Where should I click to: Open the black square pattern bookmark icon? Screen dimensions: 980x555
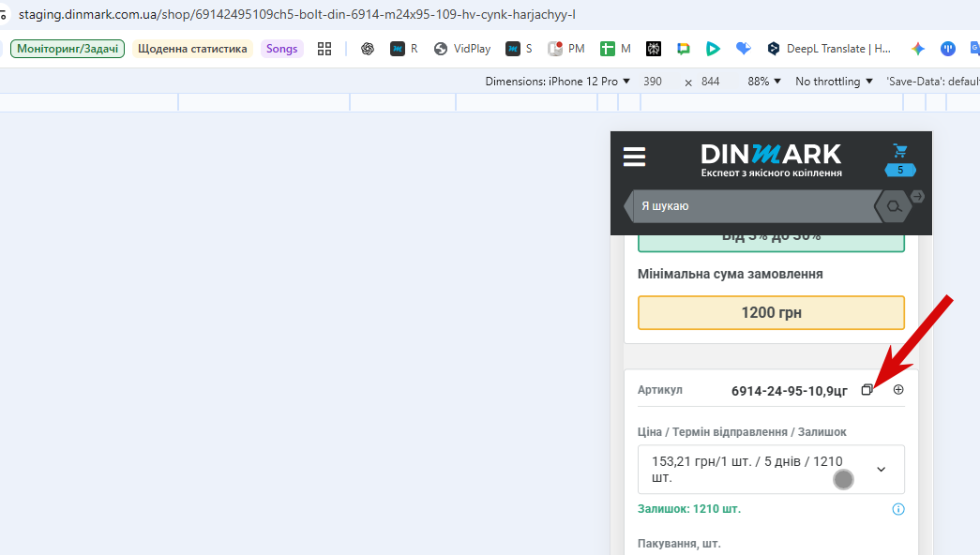point(654,49)
